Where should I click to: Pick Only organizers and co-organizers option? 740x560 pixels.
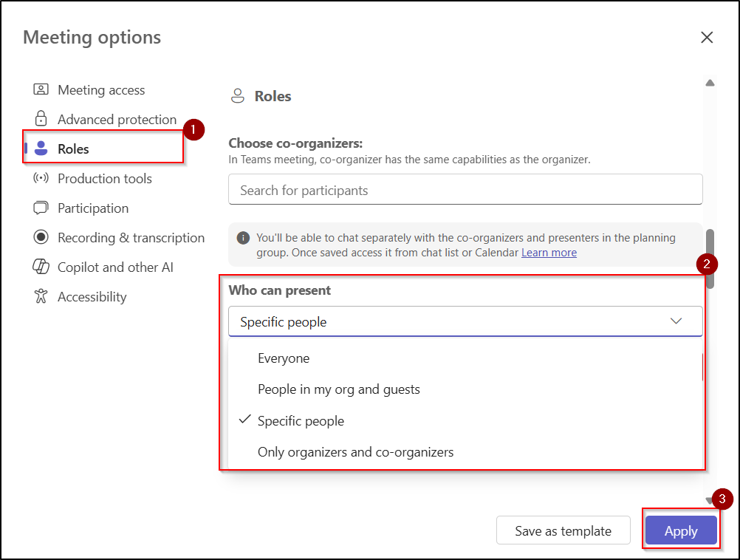tap(355, 452)
